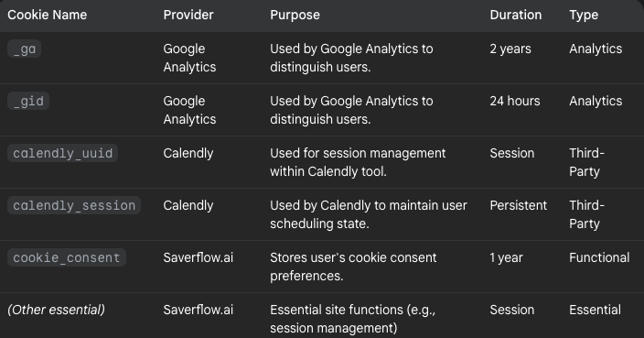
Task: Click the Persistent duration cell
Action: point(519,205)
